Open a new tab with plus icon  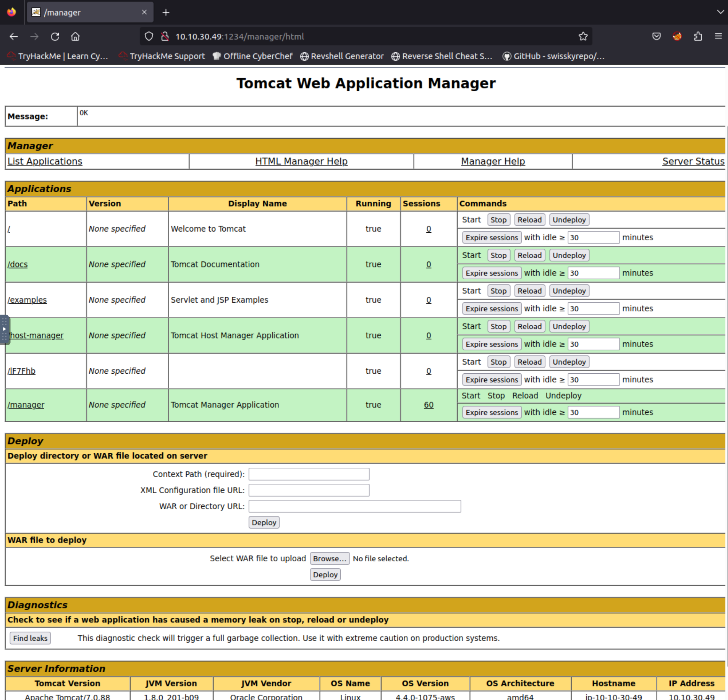166,13
